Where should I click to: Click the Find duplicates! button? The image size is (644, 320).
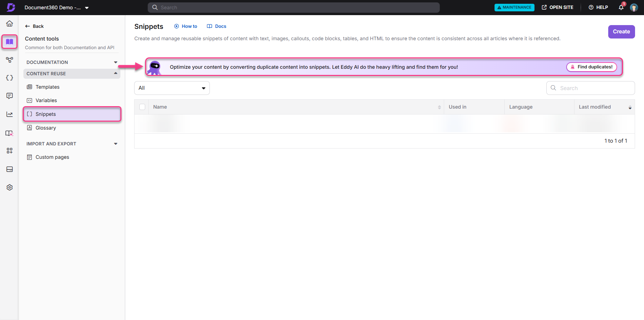tap(591, 67)
